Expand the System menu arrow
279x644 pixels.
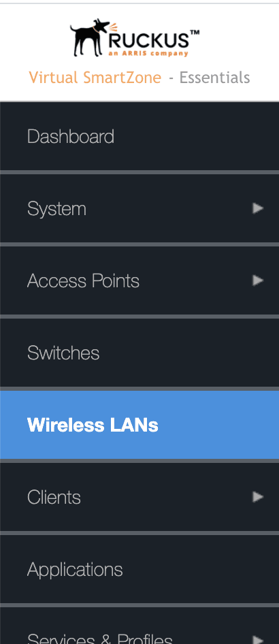258,208
